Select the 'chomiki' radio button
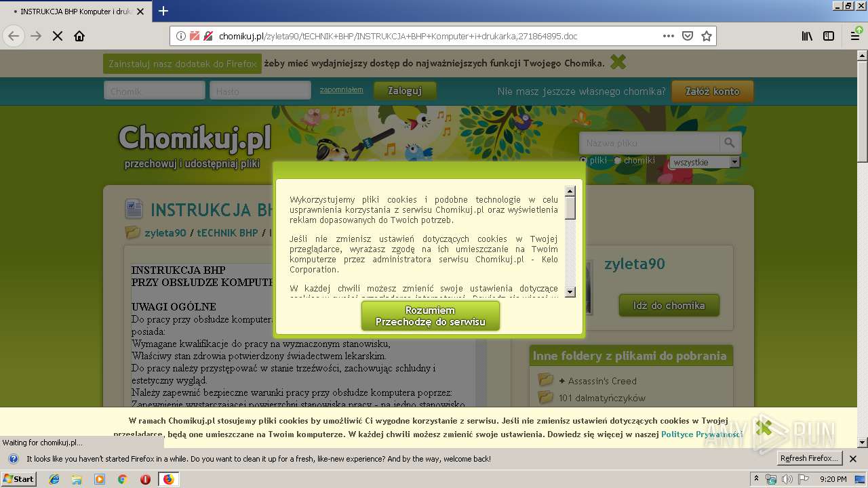This screenshot has height=488, width=868. [x=617, y=161]
